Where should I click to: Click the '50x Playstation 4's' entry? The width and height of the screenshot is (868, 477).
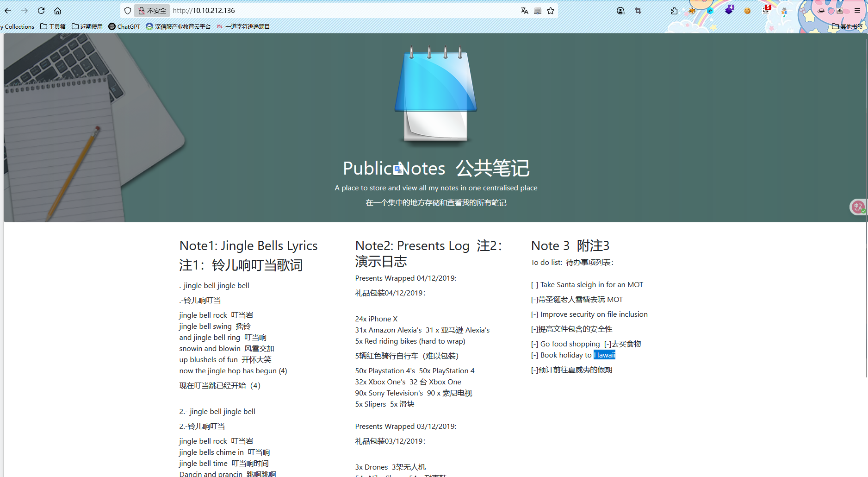click(x=385, y=371)
